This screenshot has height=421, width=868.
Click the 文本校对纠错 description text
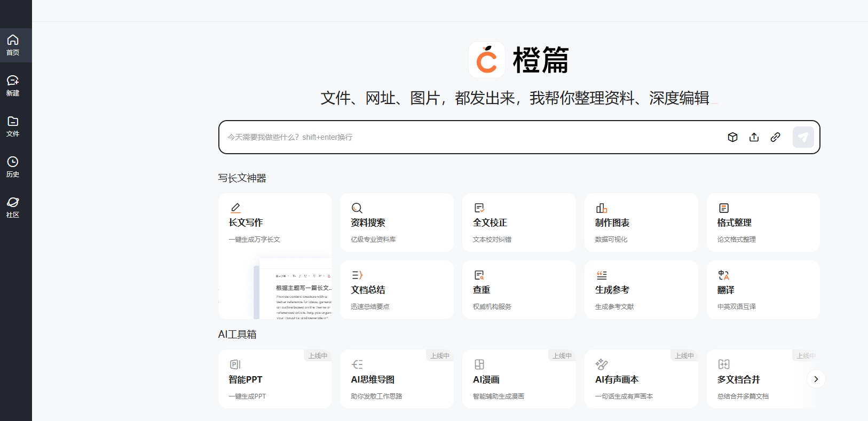492,240
